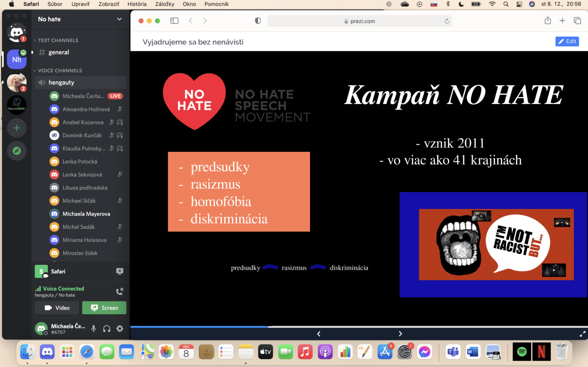The image size is (588, 367).
Task: Select user Alexandra Hulínová in voice list
Action: [86, 109]
